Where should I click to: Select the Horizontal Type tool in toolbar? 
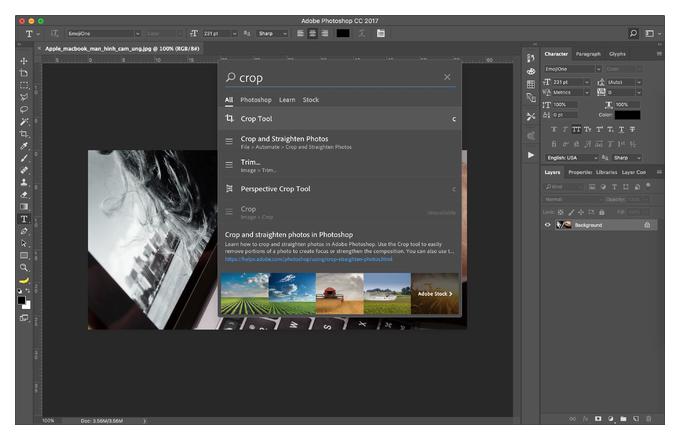pos(24,219)
